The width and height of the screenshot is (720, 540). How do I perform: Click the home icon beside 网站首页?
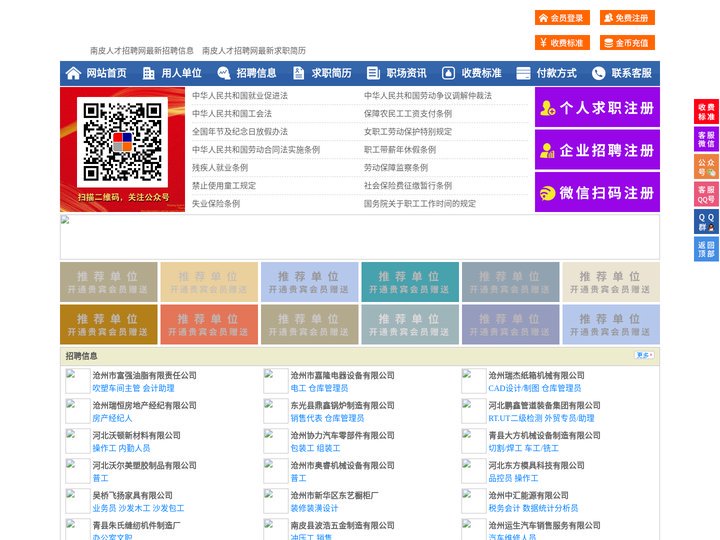coord(73,73)
